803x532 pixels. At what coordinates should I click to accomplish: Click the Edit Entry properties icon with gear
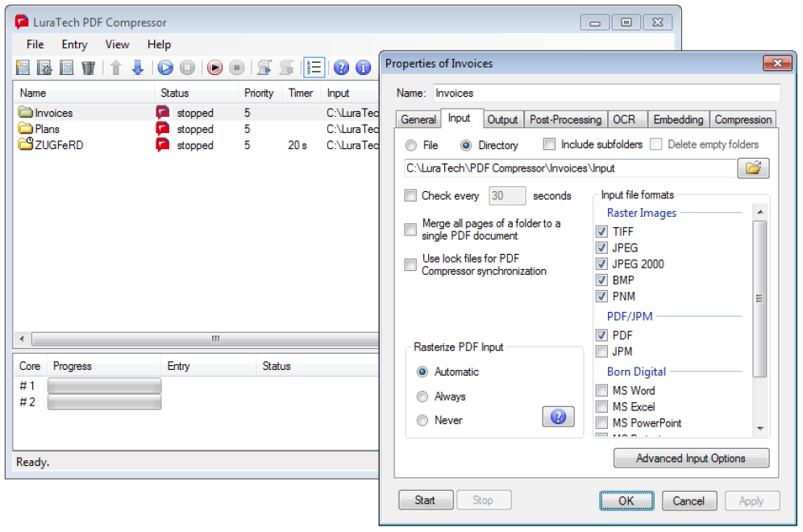point(44,68)
